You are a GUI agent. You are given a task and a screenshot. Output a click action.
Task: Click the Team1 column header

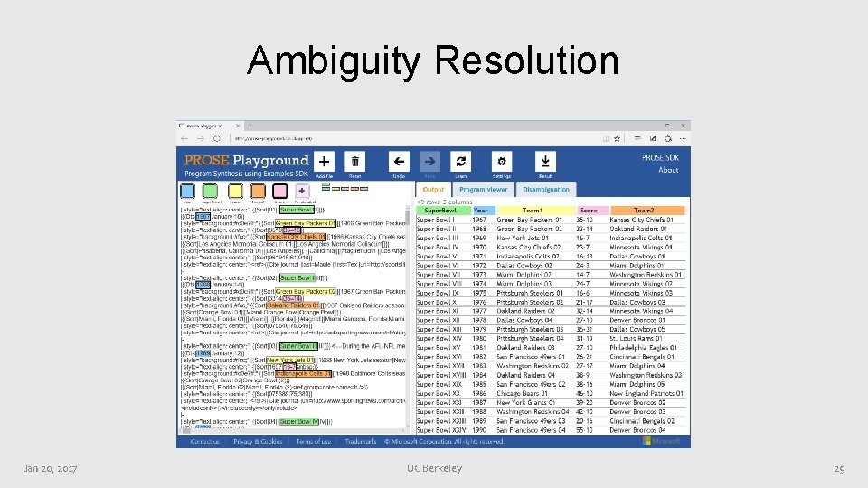pos(536,211)
